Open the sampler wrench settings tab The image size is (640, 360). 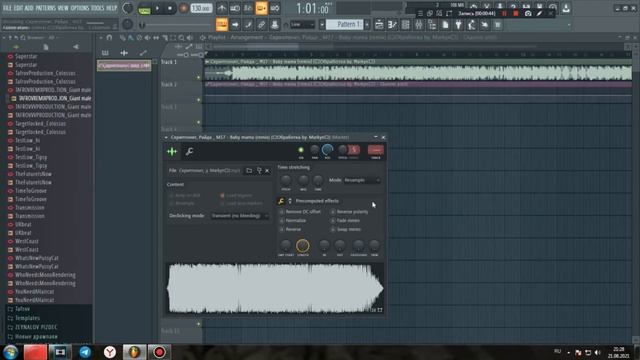(189, 152)
